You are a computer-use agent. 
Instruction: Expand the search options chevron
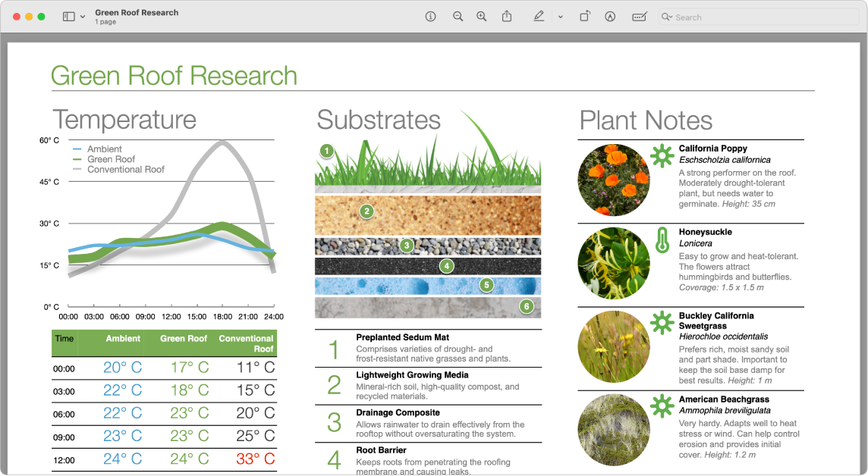671,16
